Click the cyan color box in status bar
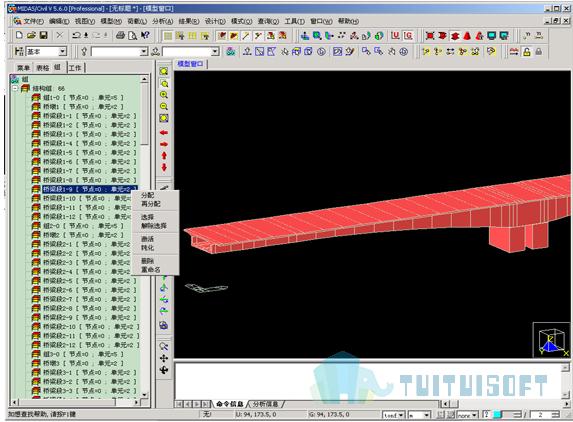 tap(497, 415)
